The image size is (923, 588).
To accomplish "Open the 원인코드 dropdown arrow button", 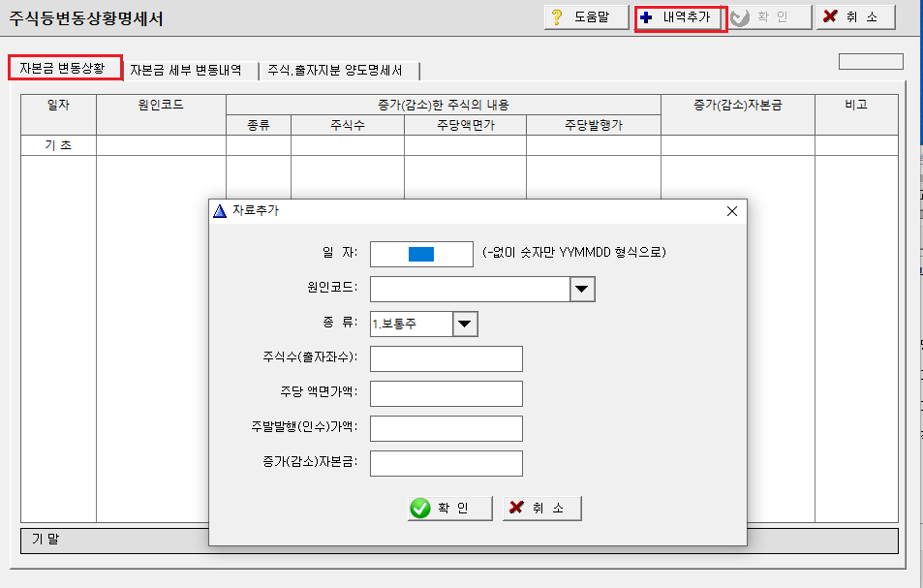I will coord(582,288).
